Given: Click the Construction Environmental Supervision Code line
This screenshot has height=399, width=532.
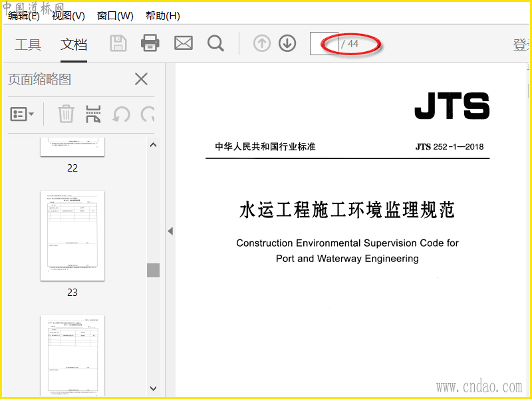Looking at the screenshot, I should (x=347, y=243).
